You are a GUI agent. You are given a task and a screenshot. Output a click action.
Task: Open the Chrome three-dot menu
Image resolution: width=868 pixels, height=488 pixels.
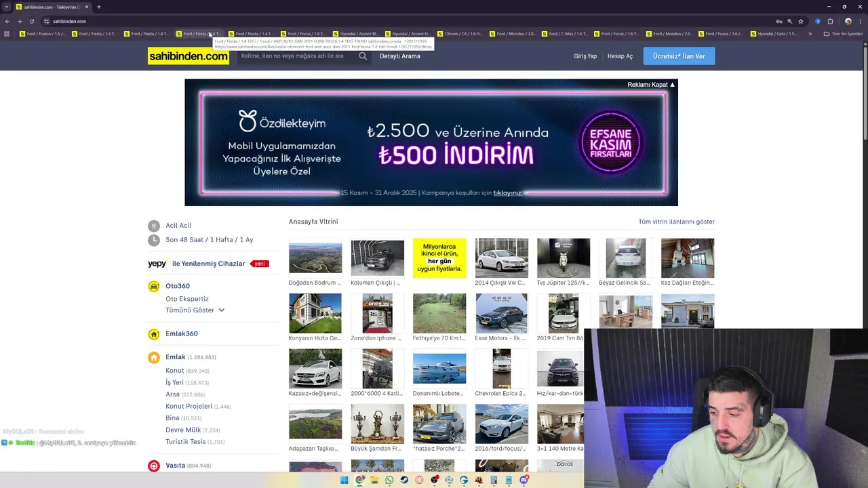861,21
